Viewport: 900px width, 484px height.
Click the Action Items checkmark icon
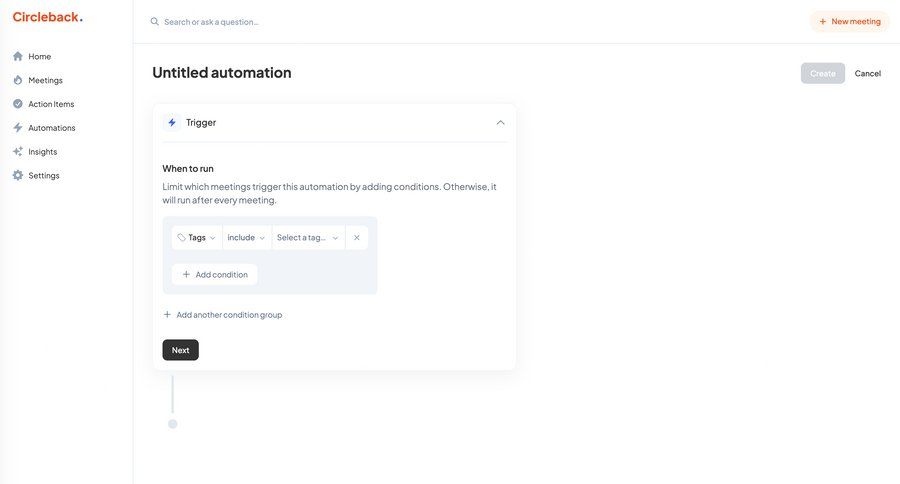click(18, 104)
